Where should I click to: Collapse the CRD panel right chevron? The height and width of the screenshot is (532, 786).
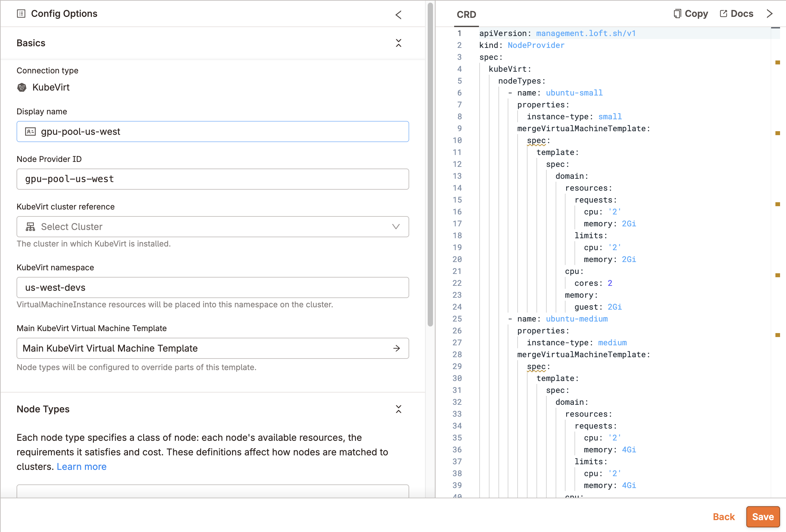[769, 14]
